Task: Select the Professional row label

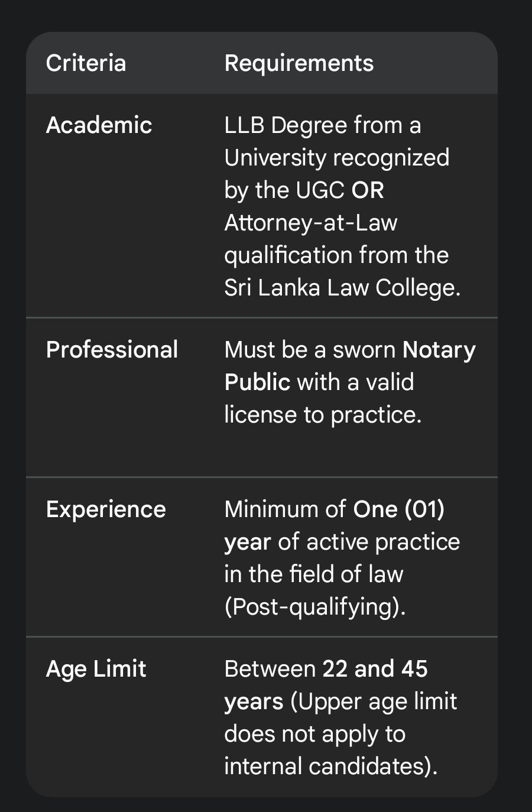Action: point(112,350)
